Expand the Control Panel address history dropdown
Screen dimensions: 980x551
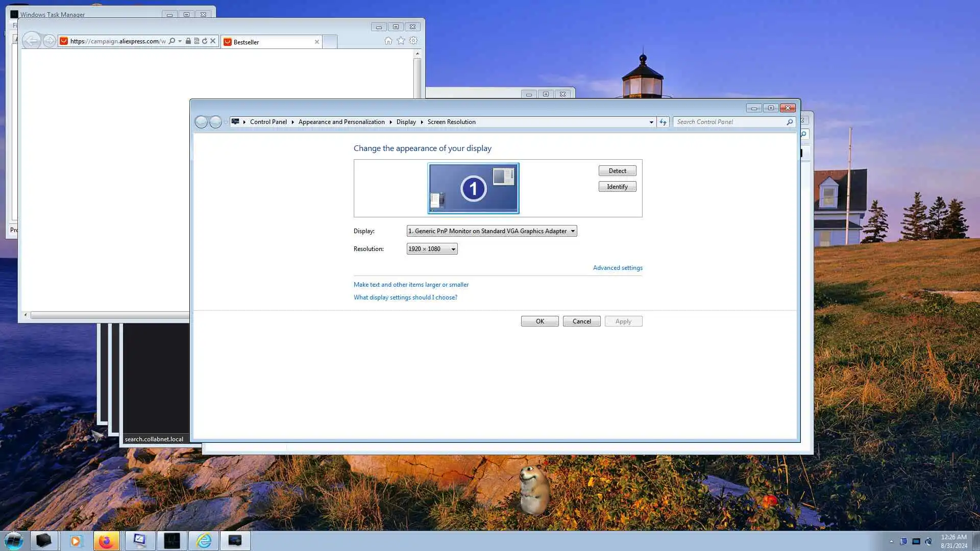tap(651, 122)
